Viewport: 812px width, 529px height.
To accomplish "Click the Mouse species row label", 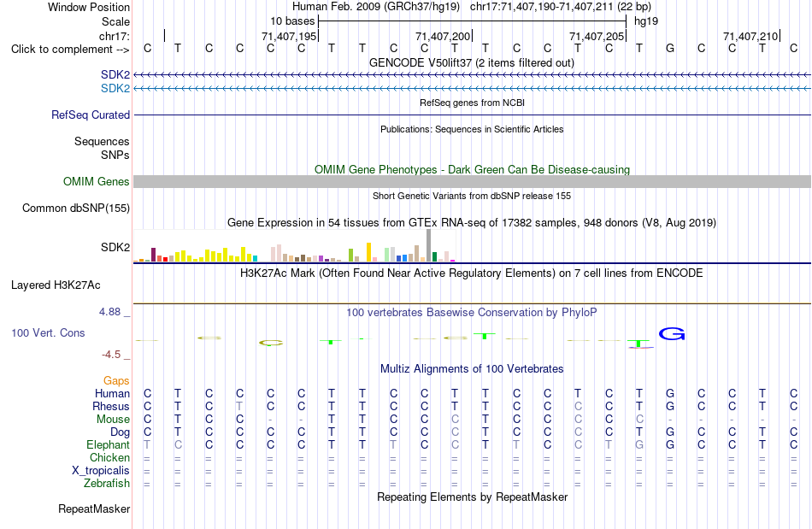I will (114, 420).
